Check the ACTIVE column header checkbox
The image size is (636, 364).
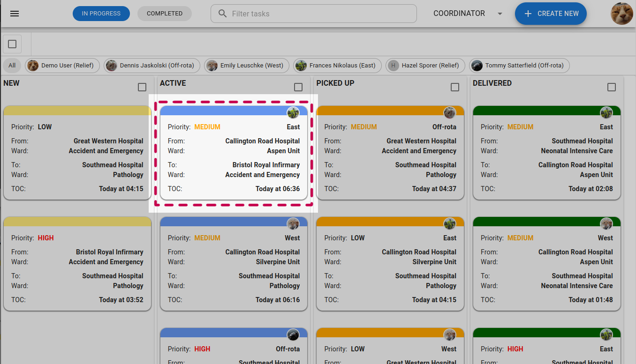point(298,87)
